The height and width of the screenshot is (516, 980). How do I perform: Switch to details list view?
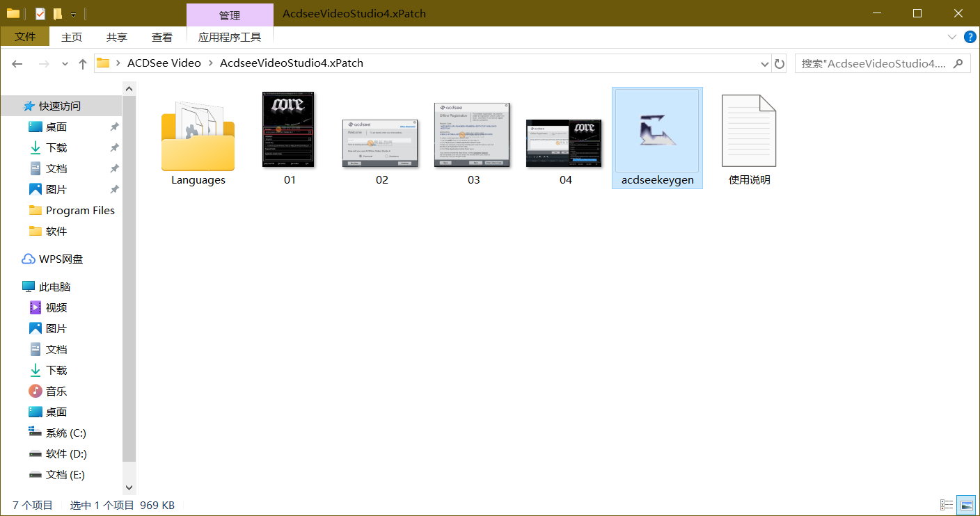click(947, 505)
